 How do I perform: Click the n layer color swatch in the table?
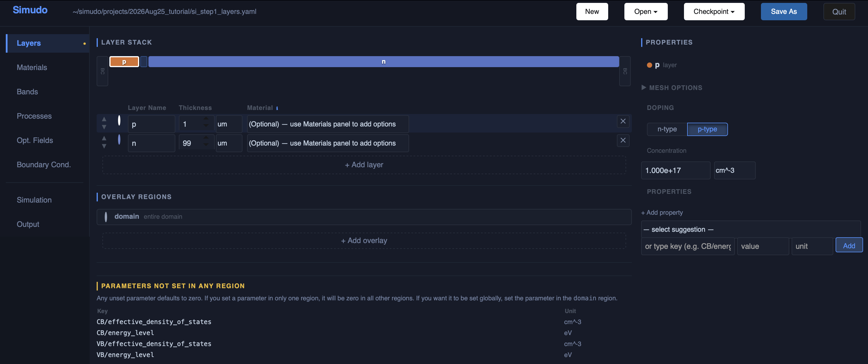click(119, 139)
